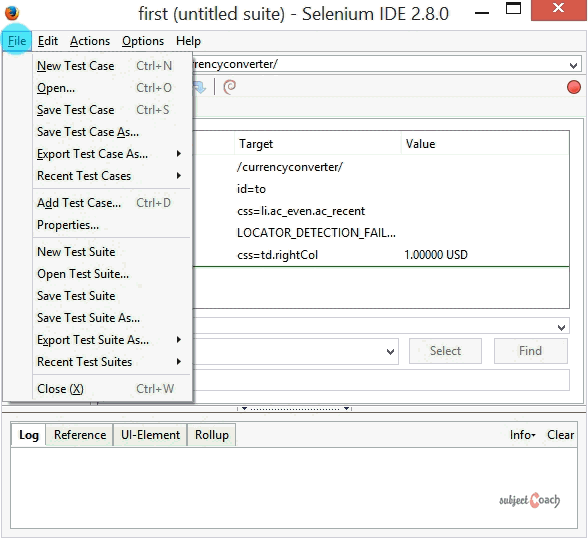The image size is (588, 540).
Task: Switch to the Reference tab
Action: [x=80, y=435]
